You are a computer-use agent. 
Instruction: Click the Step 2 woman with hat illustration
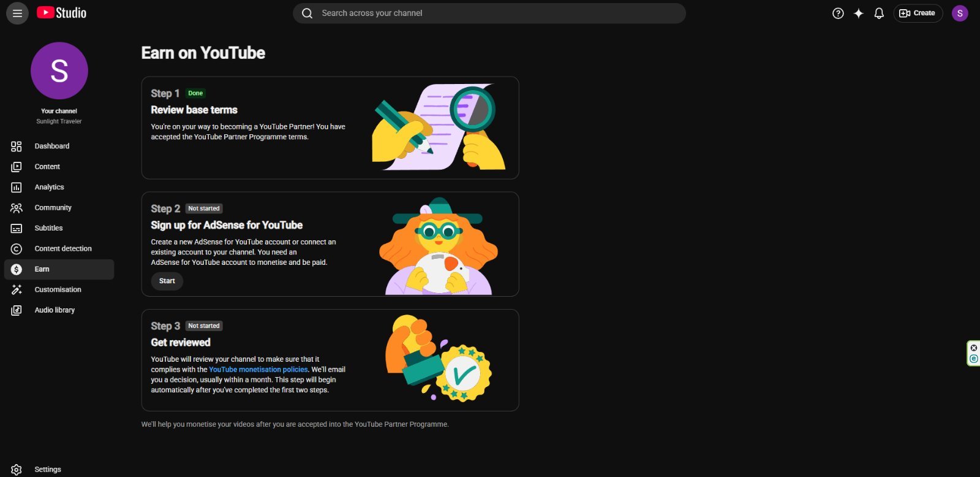(x=439, y=246)
